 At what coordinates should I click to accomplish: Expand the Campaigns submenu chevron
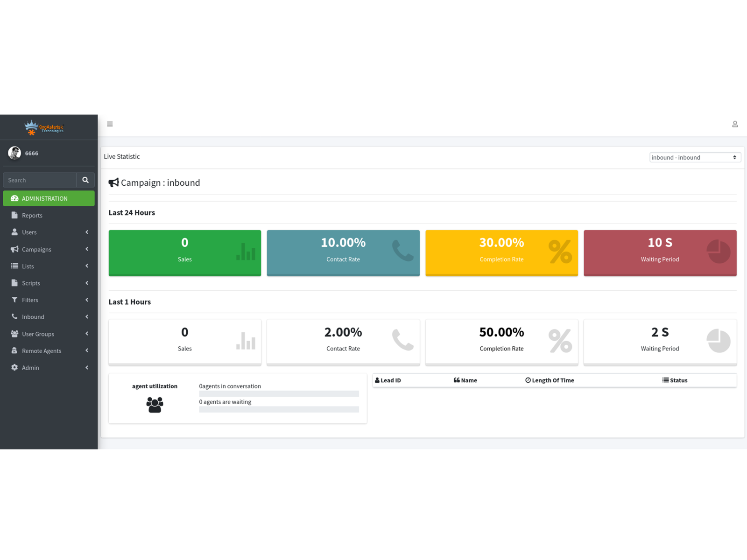[87, 249]
